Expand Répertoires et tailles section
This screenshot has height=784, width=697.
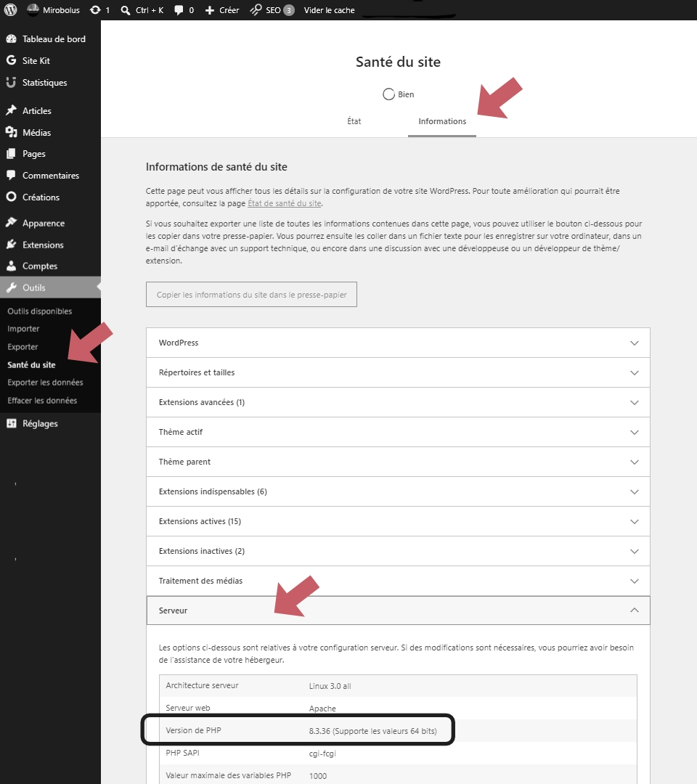[x=398, y=372]
